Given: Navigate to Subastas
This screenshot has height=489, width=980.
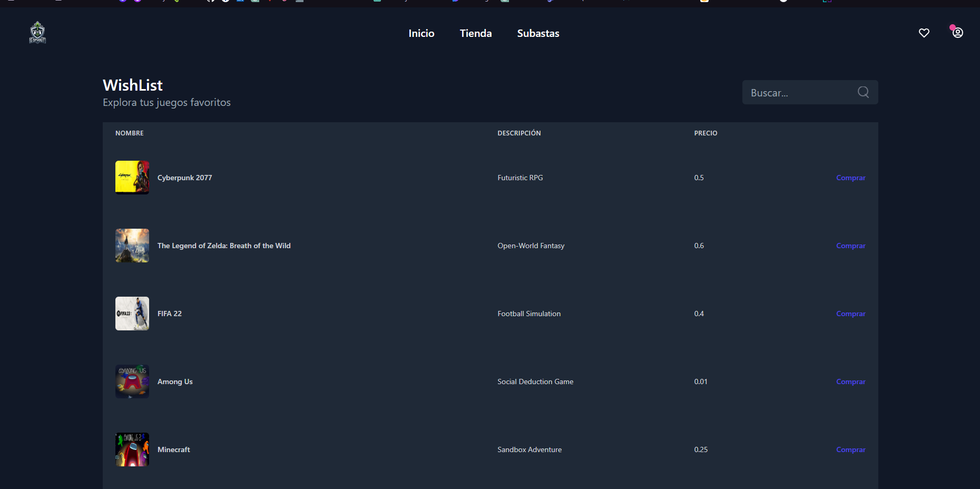Looking at the screenshot, I should click(538, 33).
